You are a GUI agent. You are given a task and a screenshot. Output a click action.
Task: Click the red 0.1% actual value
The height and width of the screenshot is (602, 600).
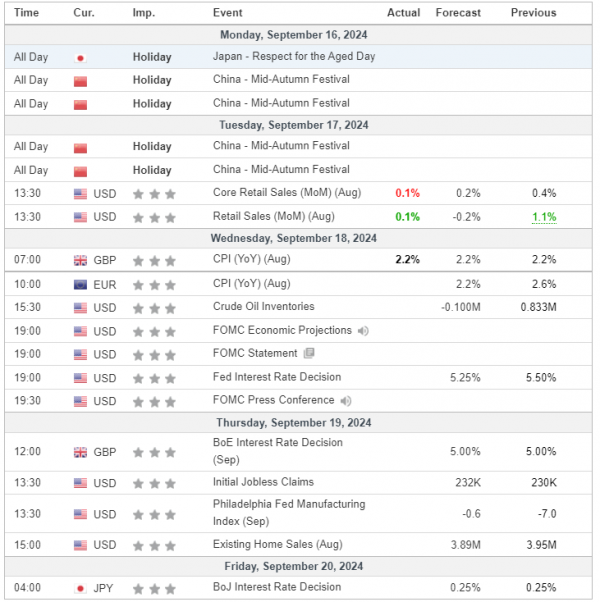(x=407, y=193)
